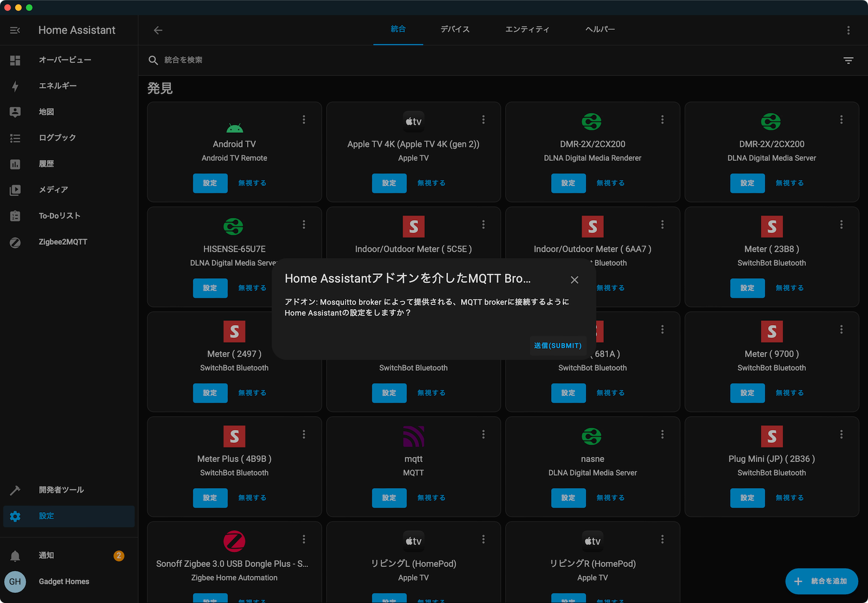The width and height of the screenshot is (868, 603).
Task: Open Apple TV 4K card options menu
Action: tap(483, 120)
